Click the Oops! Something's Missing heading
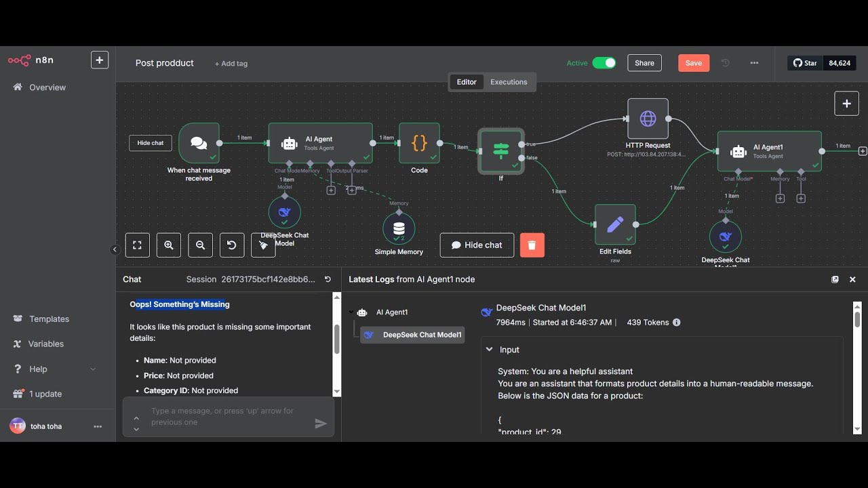The height and width of the screenshot is (488, 868). (180, 304)
